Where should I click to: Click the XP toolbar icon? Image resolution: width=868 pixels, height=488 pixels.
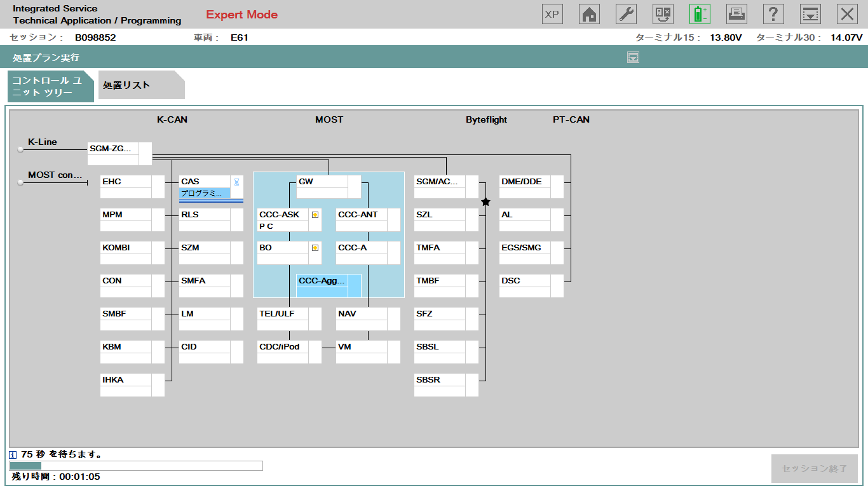(552, 14)
